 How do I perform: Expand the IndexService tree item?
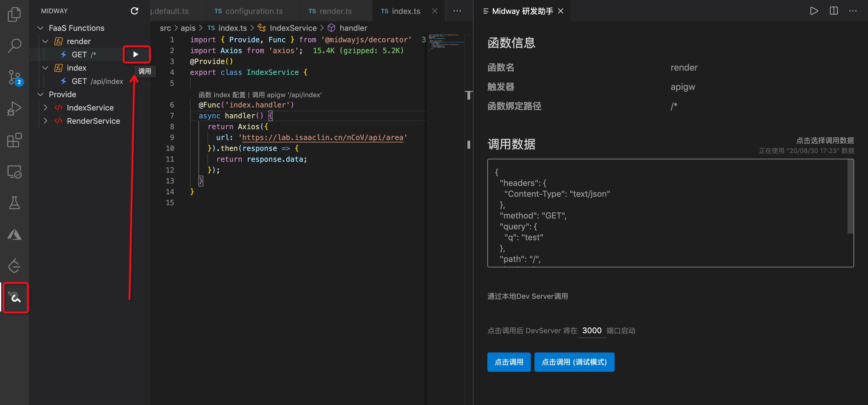(x=46, y=107)
